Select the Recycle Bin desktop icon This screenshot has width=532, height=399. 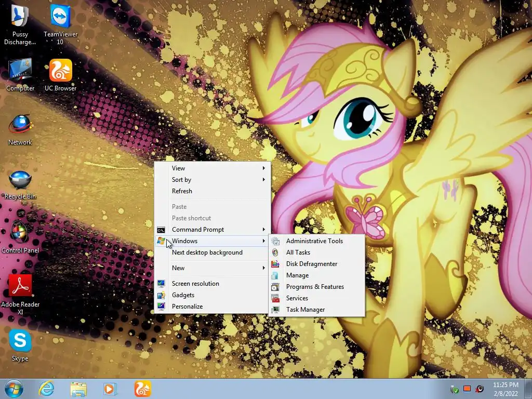point(20,184)
